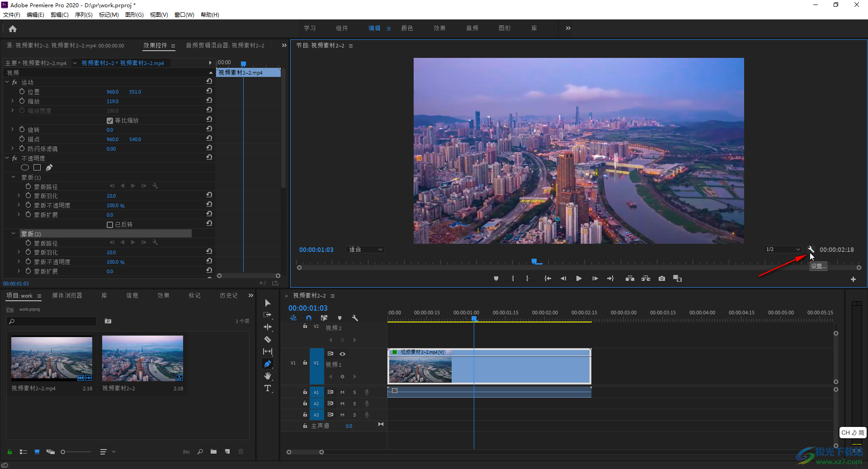
Task: Open the Media Browser panel tab
Action: pos(67,295)
